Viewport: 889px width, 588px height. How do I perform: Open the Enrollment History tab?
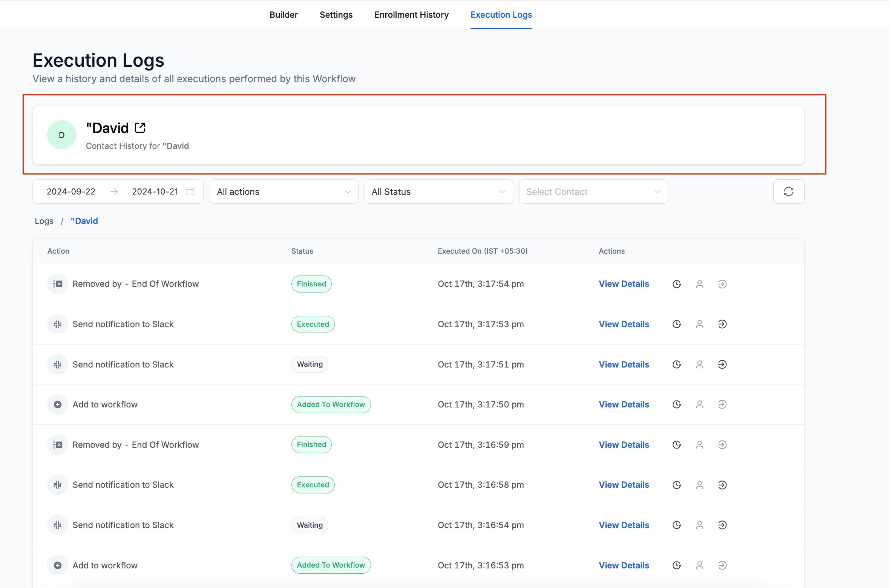411,15
